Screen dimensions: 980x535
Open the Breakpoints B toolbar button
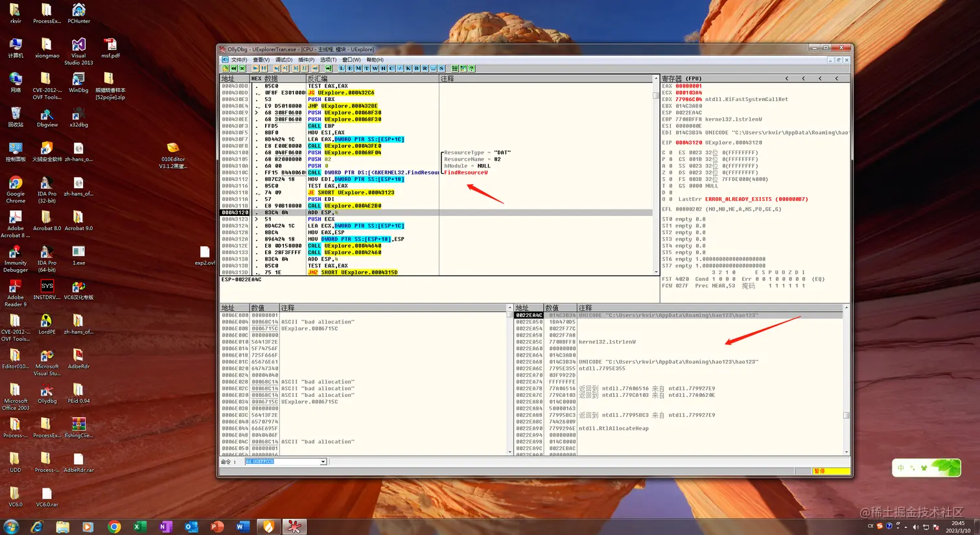click(x=416, y=68)
